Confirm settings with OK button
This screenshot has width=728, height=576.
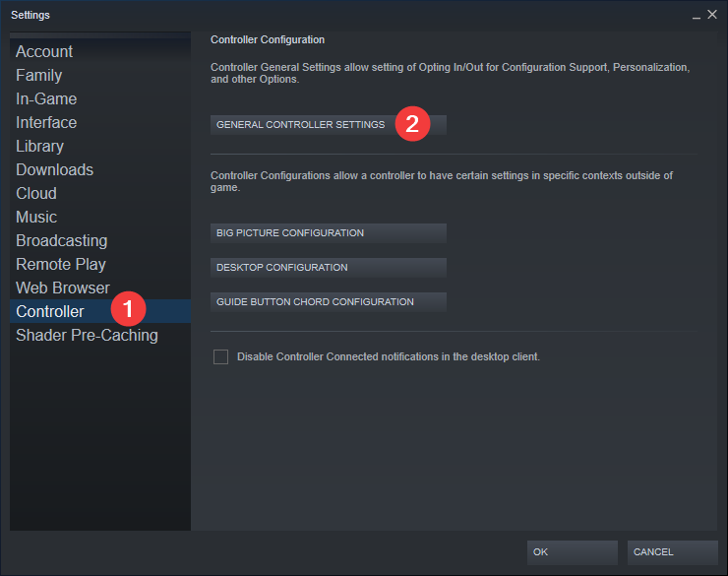click(572, 552)
